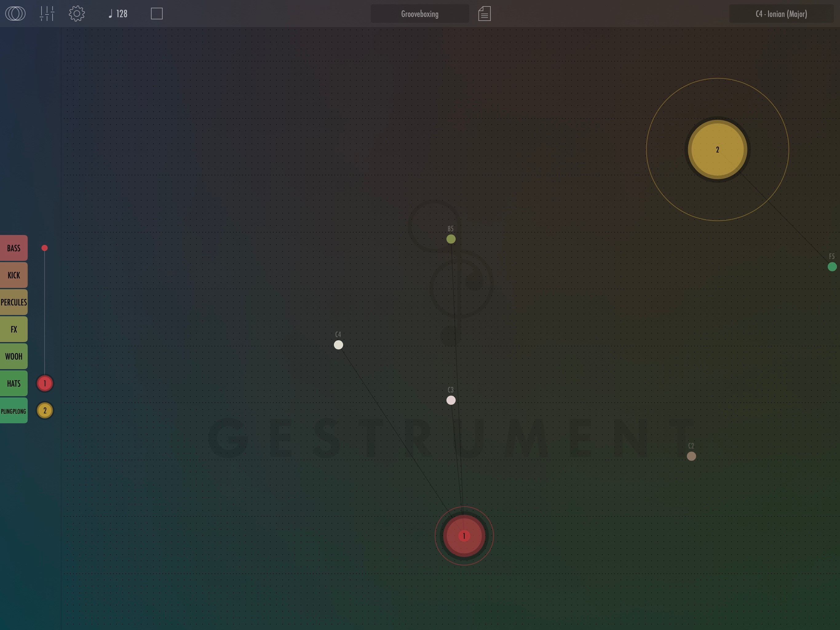Toggle red cursor 1 beside HATS
840x630 pixels.
pyautogui.click(x=45, y=383)
